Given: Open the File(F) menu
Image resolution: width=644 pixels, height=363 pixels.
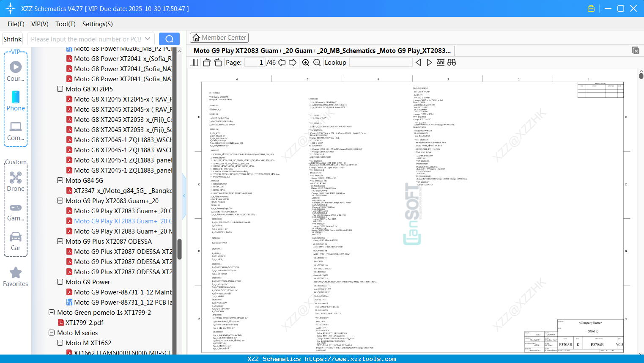Looking at the screenshot, I should (16, 24).
